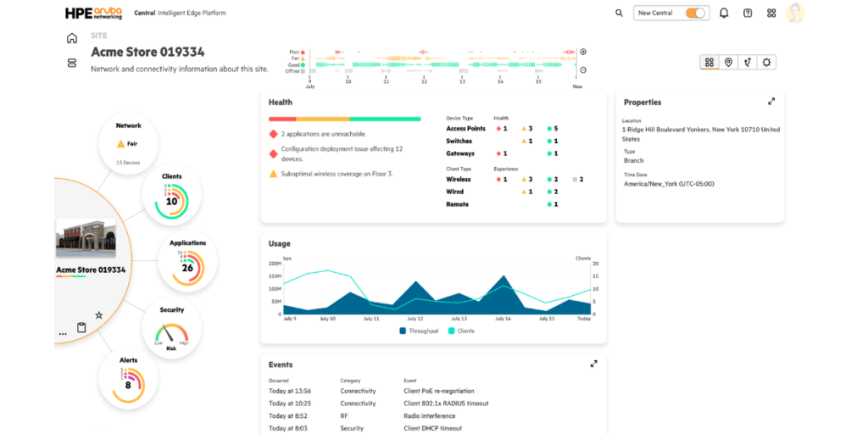Viewport: 868px width, 434px height.
Task: Open the site settings gear tab
Action: (766, 62)
